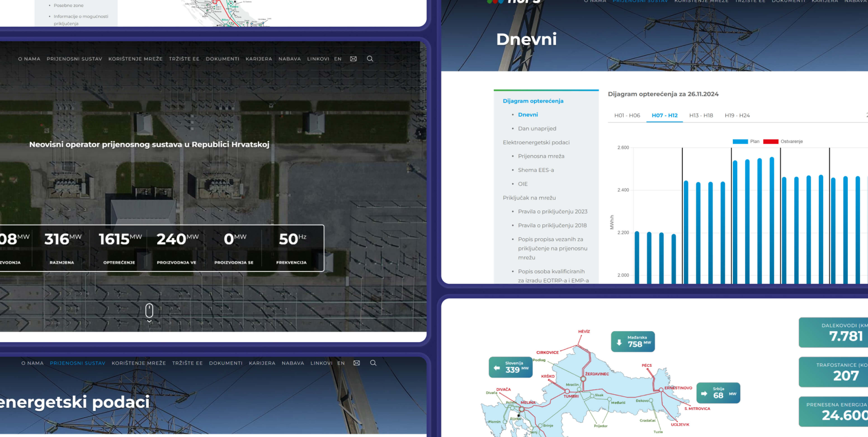Open the Posebne zone list link
Image resolution: width=868 pixels, height=437 pixels.
68,5
